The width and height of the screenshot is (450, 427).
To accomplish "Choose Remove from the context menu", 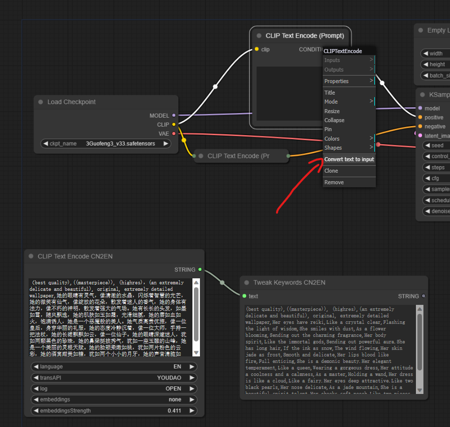I will tap(349, 182).
